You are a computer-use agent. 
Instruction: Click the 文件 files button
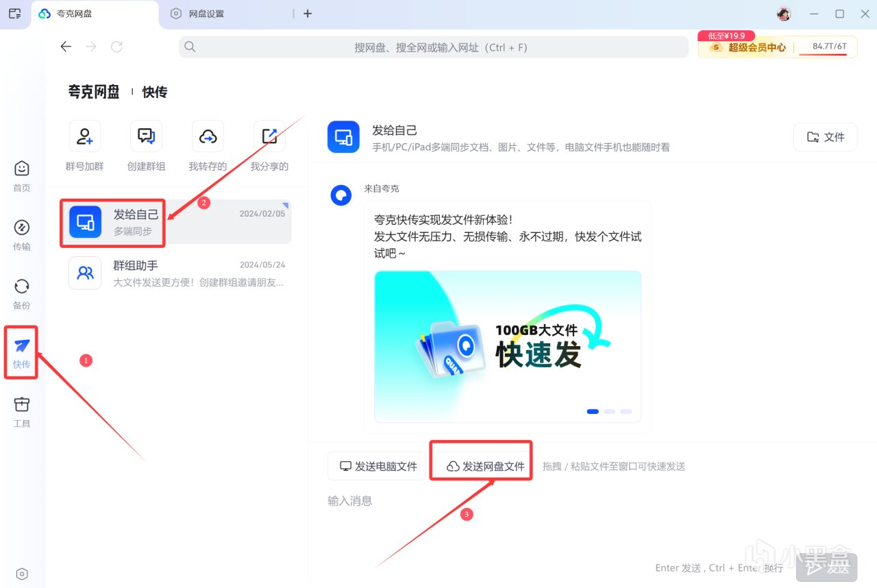tap(825, 137)
